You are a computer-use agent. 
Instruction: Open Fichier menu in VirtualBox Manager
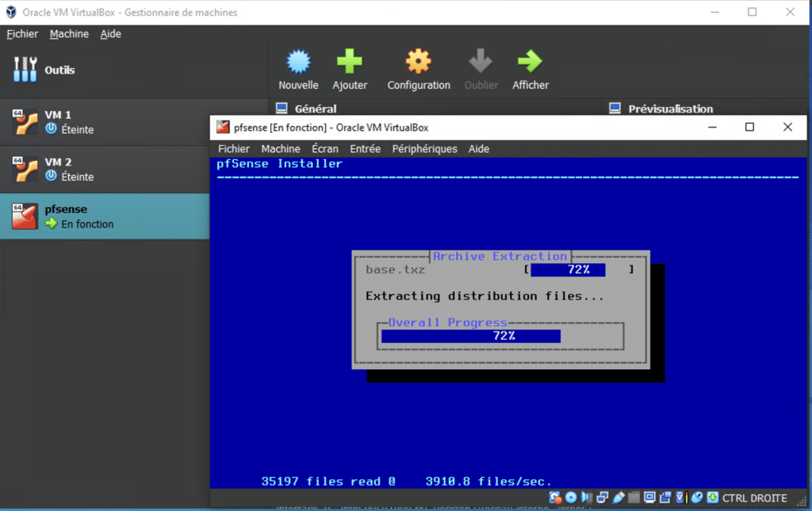[x=22, y=33]
